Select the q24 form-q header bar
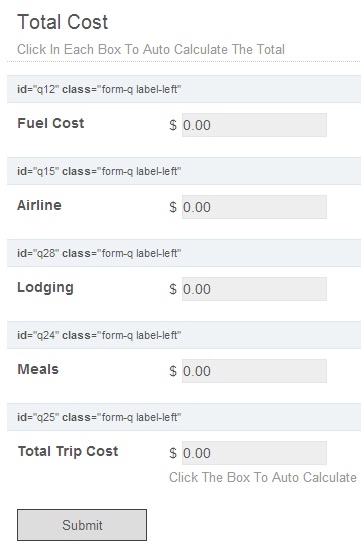Screen dimensions: 361x550 point(184,335)
